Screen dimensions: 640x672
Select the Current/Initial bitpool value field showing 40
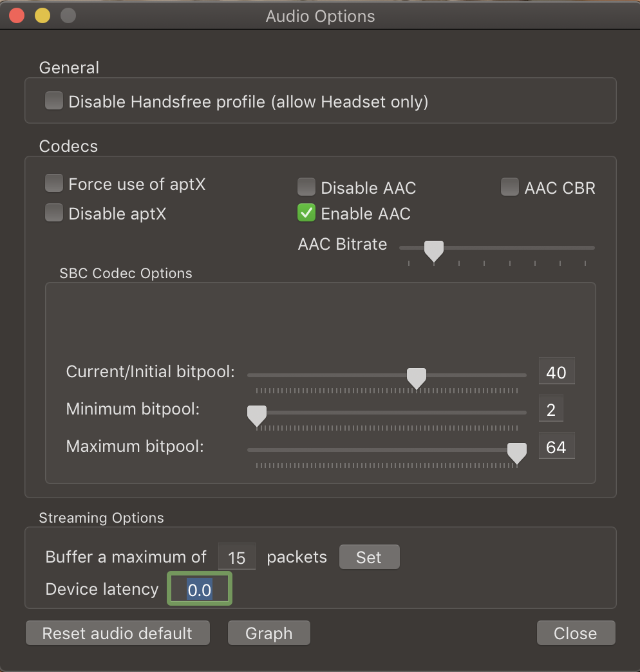pos(556,371)
